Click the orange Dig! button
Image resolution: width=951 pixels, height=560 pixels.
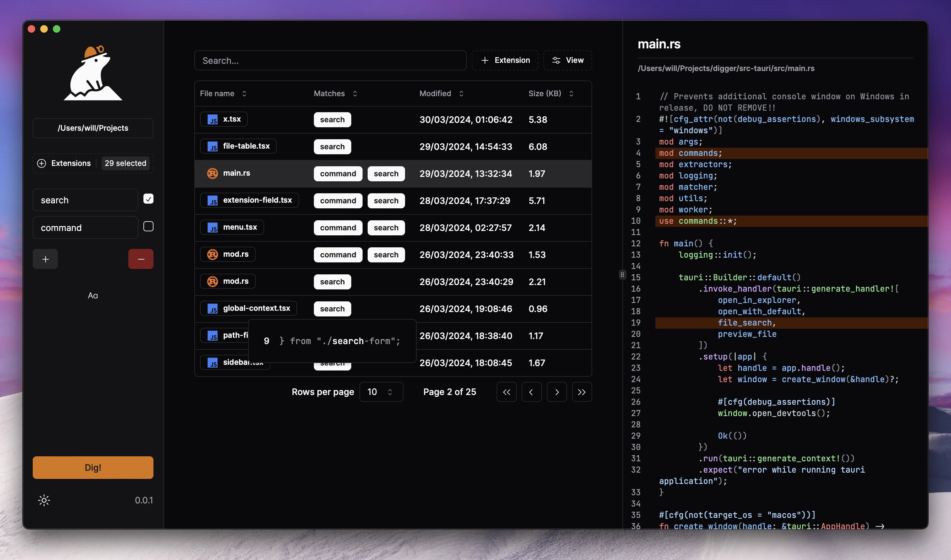93,468
